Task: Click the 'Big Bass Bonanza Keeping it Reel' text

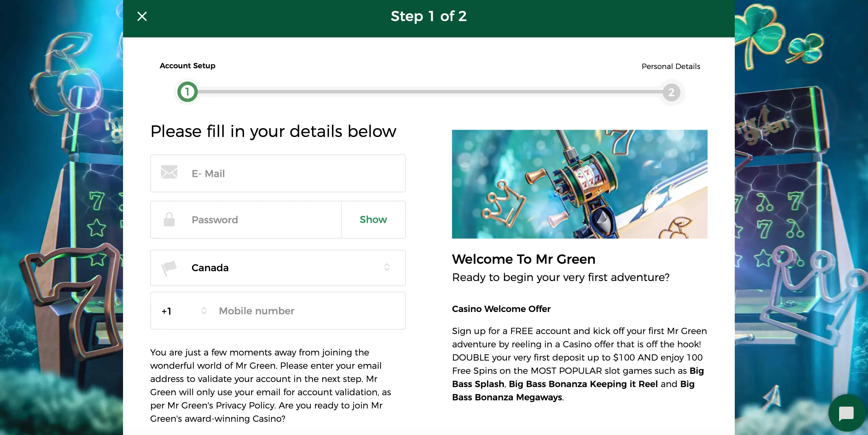Action: pyautogui.click(x=583, y=384)
